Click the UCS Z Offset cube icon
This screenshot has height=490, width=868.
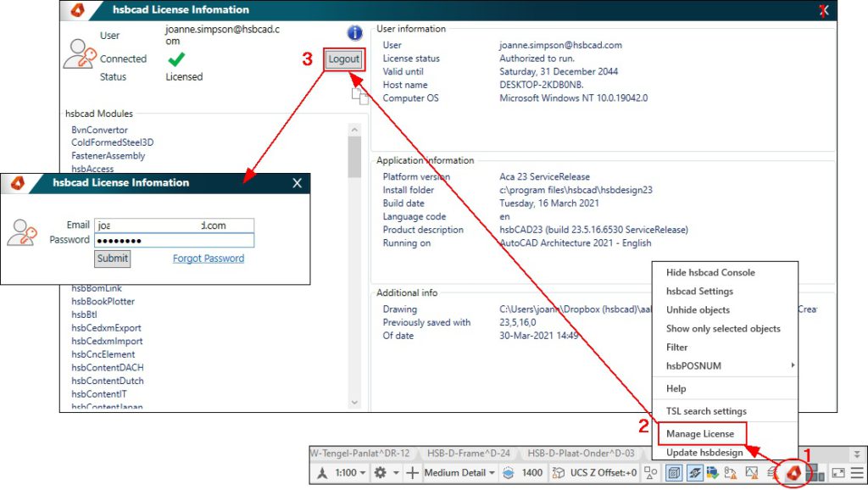(559, 473)
